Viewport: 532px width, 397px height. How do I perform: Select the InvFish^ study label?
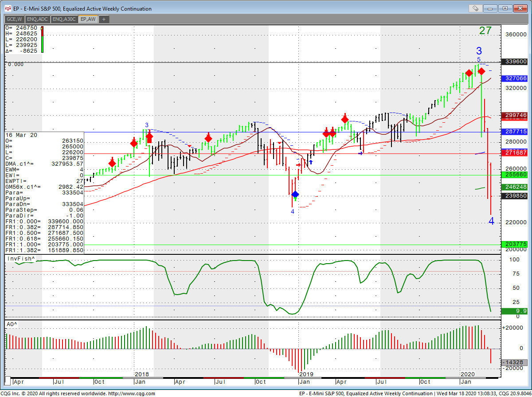[x=21, y=258]
